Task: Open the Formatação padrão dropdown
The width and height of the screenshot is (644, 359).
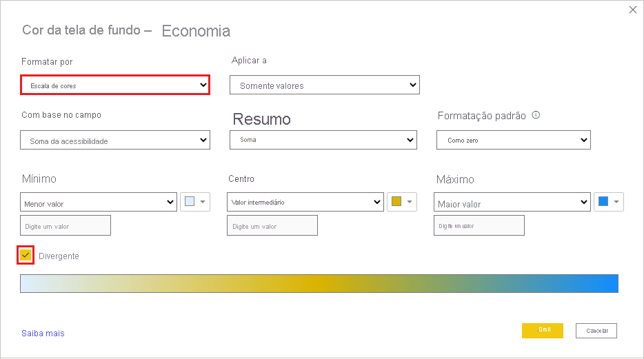Action: (x=514, y=140)
